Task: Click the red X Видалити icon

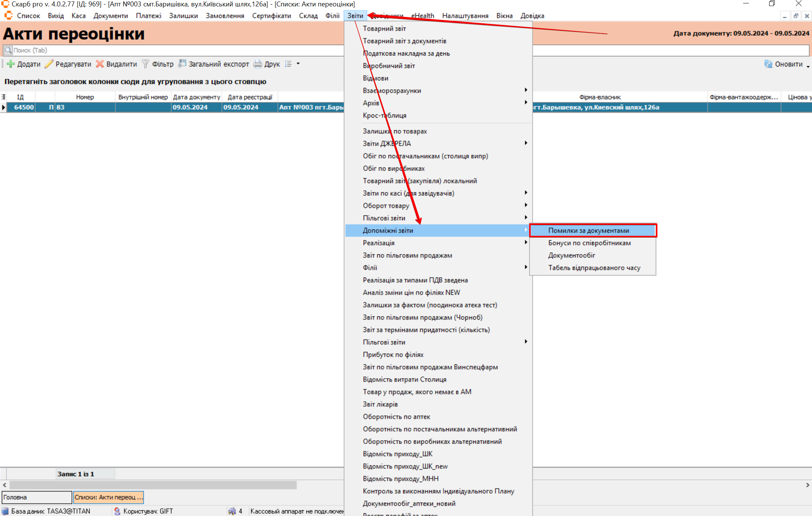Action: pyautogui.click(x=100, y=64)
